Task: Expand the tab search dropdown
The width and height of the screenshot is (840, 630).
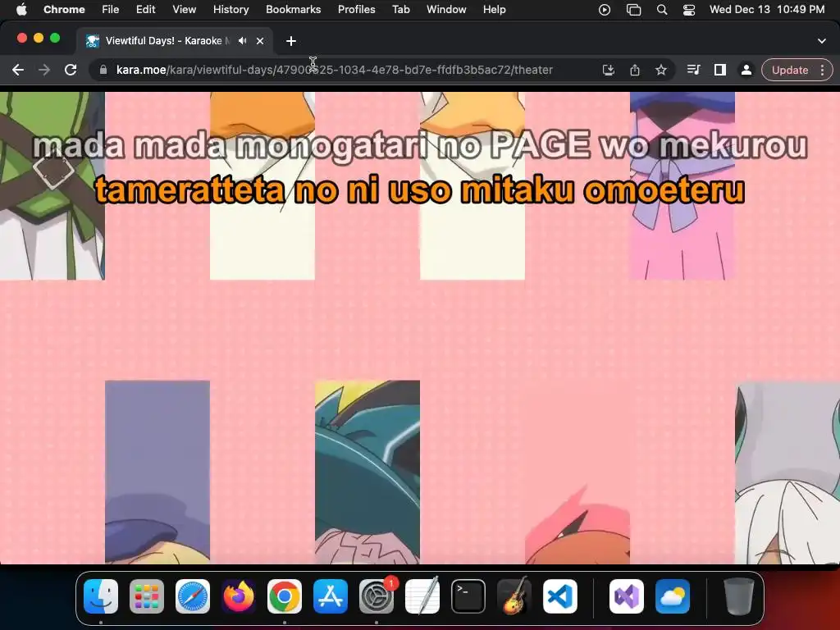Action: [x=822, y=41]
